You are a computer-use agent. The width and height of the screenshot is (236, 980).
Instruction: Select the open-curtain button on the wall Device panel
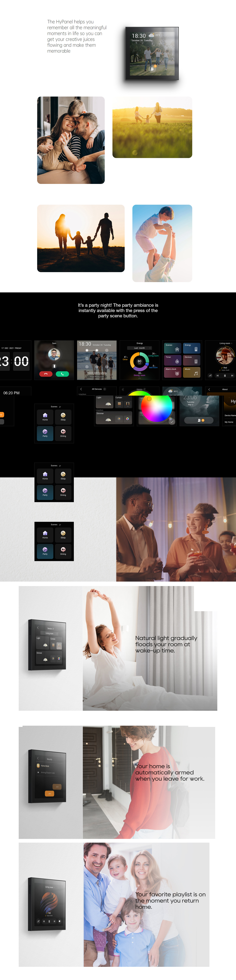(59, 646)
